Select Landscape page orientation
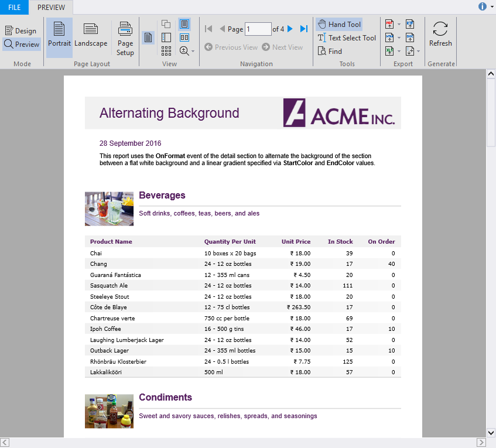Screen dimensions: 496x448 [x=91, y=35]
